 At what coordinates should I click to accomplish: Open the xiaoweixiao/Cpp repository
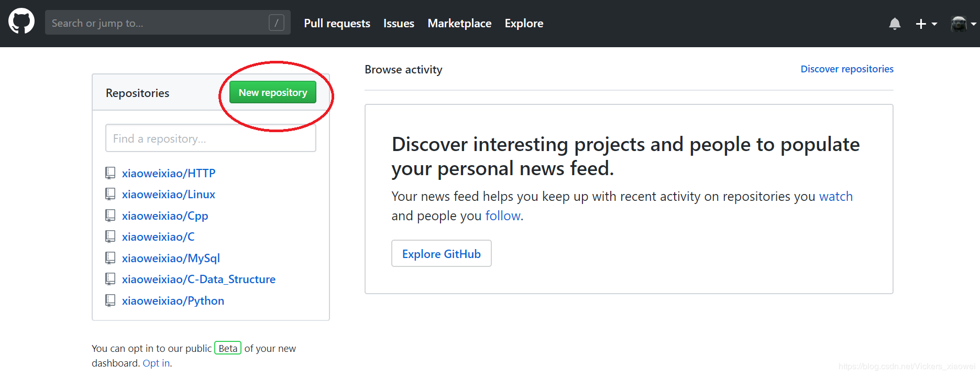pyautogui.click(x=165, y=216)
